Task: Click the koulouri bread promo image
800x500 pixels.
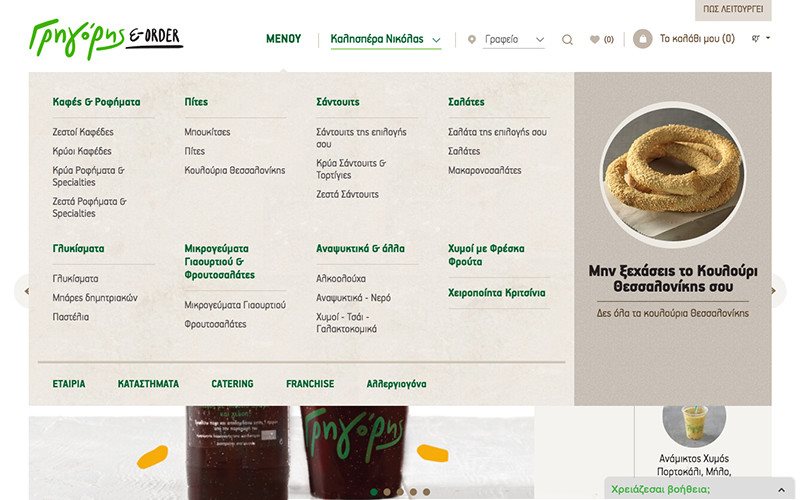Action: (x=672, y=174)
